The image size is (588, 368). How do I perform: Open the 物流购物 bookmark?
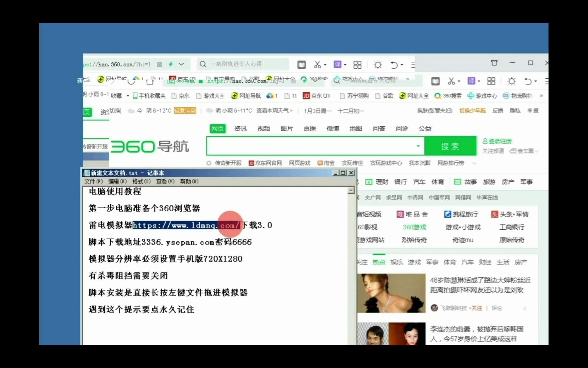coord(518,96)
